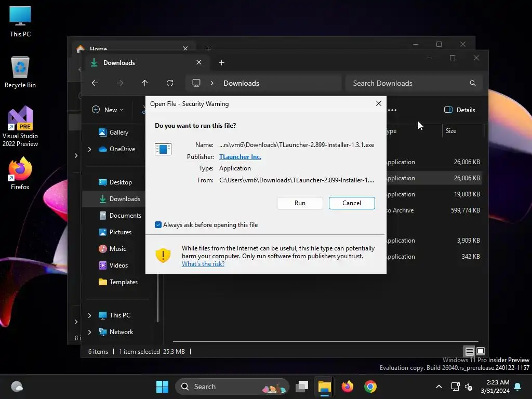Click the forward navigation arrow
This screenshot has height=399, width=532.
click(x=120, y=83)
